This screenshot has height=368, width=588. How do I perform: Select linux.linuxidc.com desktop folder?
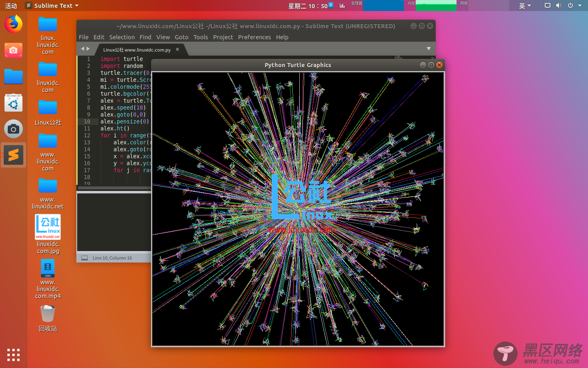(48, 36)
